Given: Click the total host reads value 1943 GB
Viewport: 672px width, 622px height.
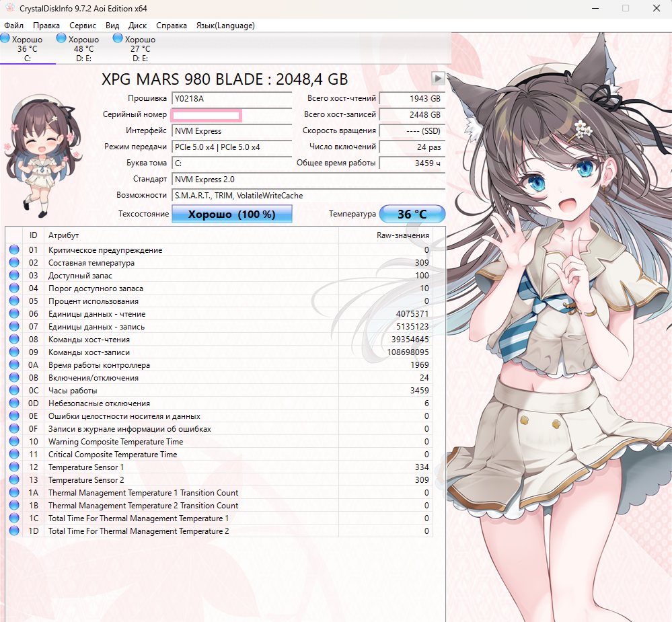Looking at the screenshot, I should pyautogui.click(x=412, y=99).
